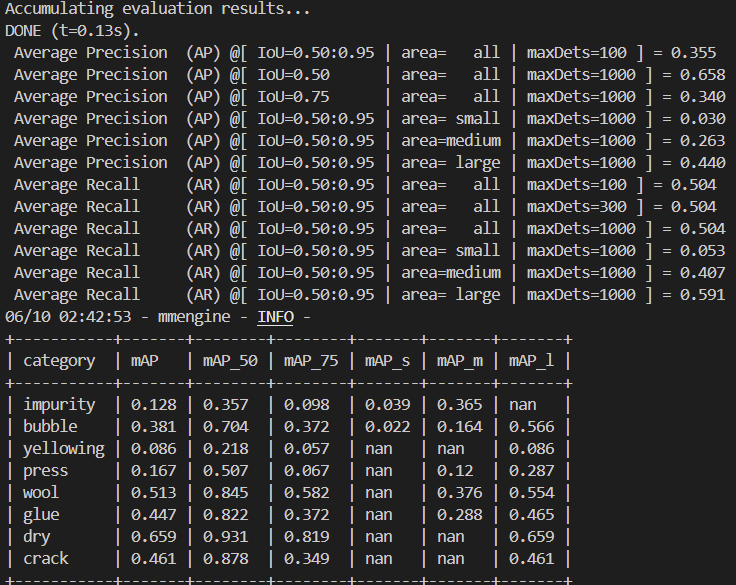Select press mAP_m value 0.12

coord(455,471)
